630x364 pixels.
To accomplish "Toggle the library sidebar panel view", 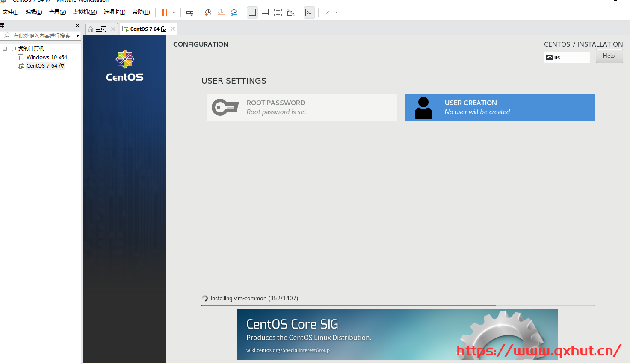I will pyautogui.click(x=252, y=12).
